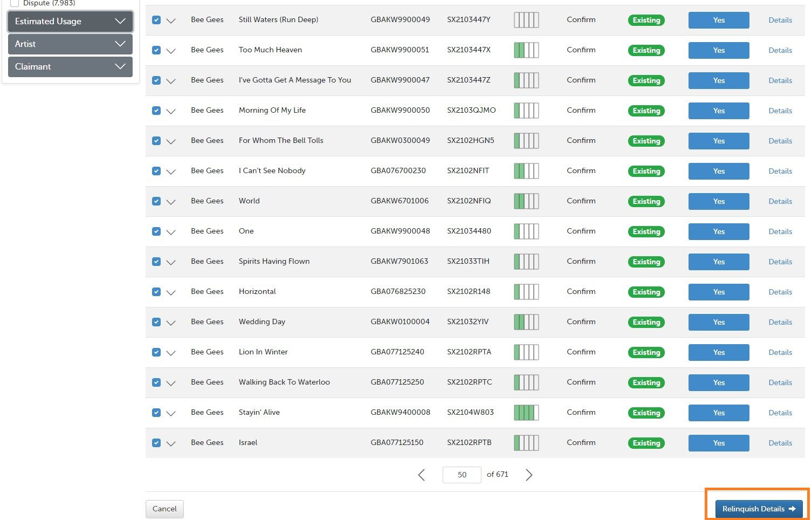This screenshot has height=520, width=812.
Task: Toggle the Dispute filter checkbox
Action: [x=15, y=3]
